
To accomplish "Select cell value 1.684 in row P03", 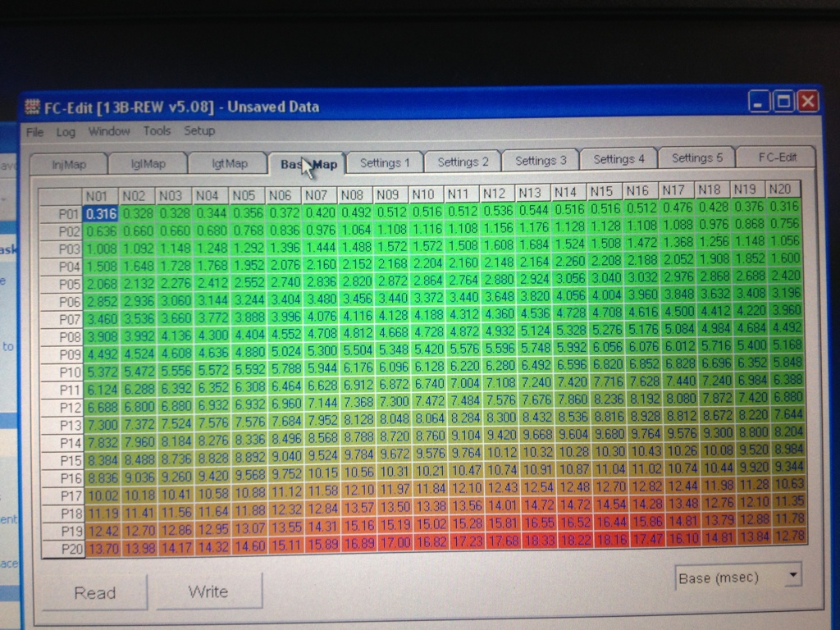I will pos(534,244).
